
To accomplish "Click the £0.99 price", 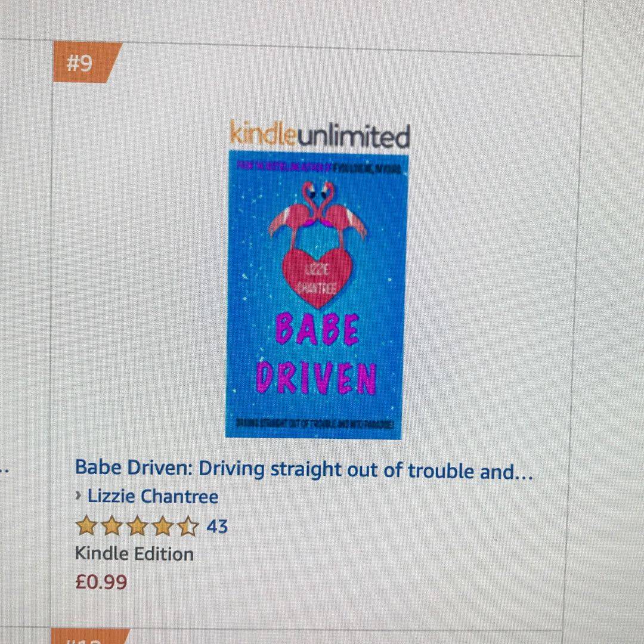I will (x=101, y=582).
